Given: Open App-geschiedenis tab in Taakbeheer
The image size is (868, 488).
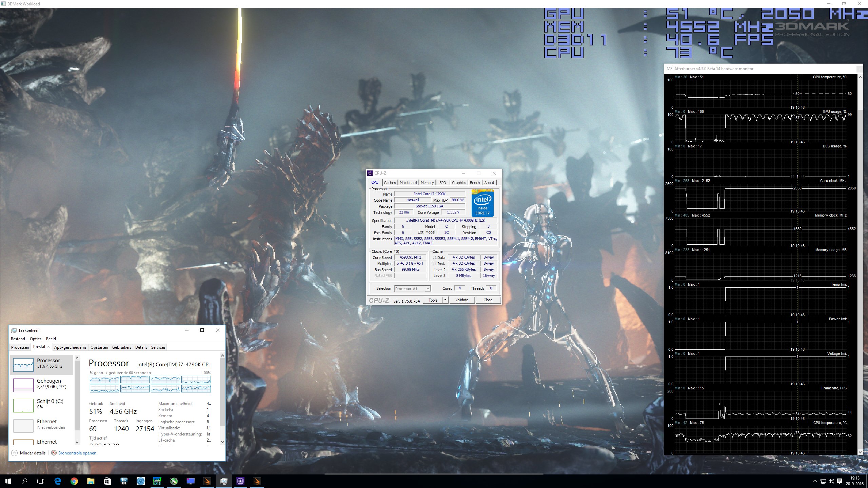Looking at the screenshot, I should [x=70, y=347].
